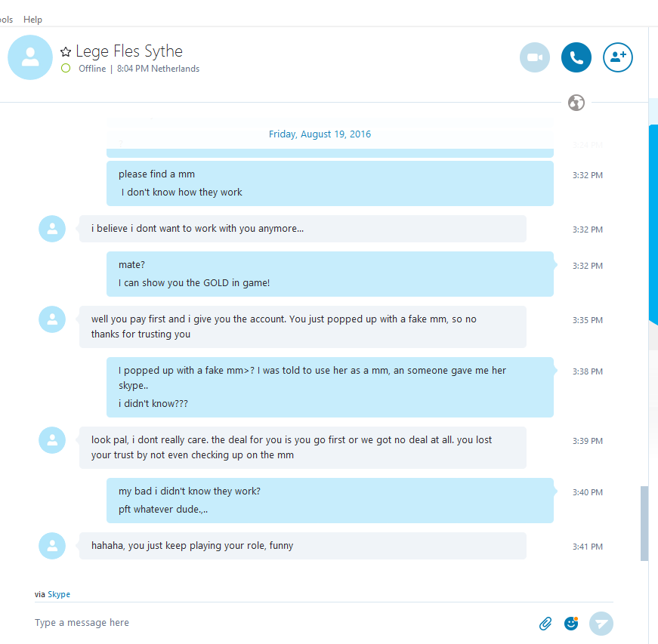Click the contact's large profile avatar
Image resolution: width=658 pixels, height=644 pixels.
[x=30, y=57]
